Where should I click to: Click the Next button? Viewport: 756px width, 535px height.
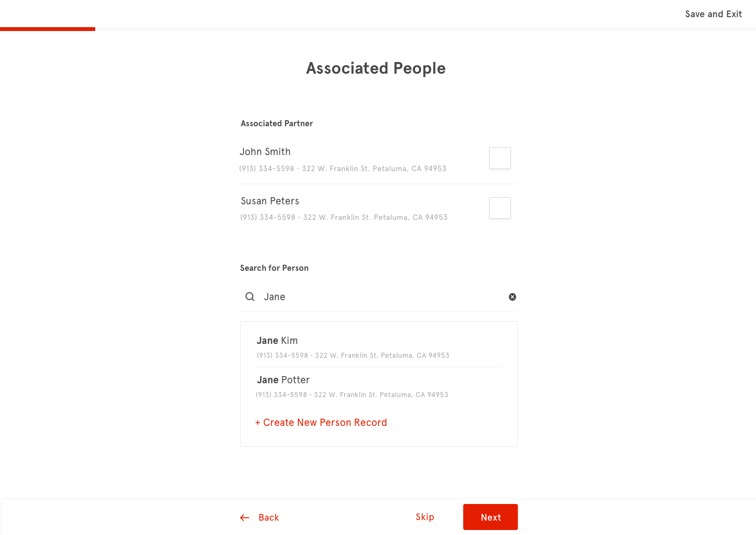(490, 517)
